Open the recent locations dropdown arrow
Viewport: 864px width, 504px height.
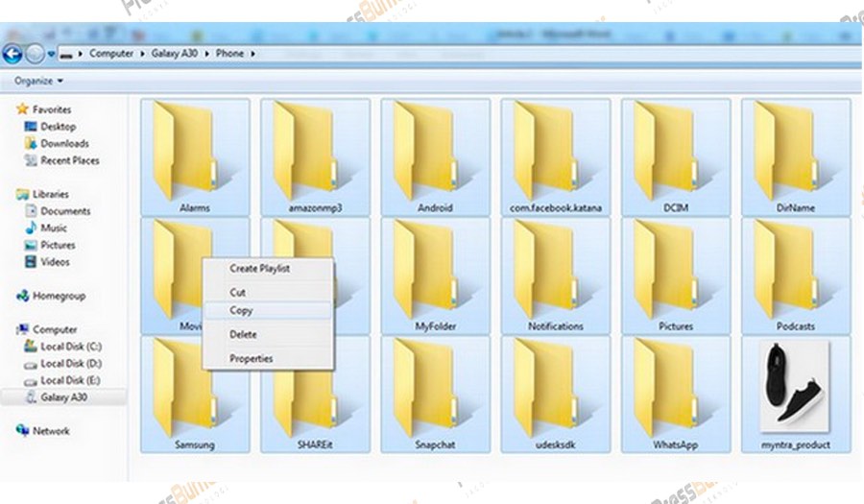[52, 54]
